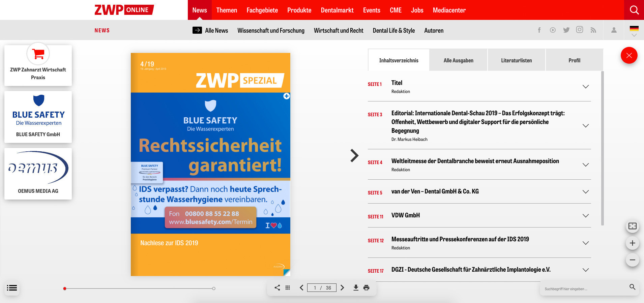Open the Jobs menu item
This screenshot has width=644, height=303.
pyautogui.click(x=417, y=10)
